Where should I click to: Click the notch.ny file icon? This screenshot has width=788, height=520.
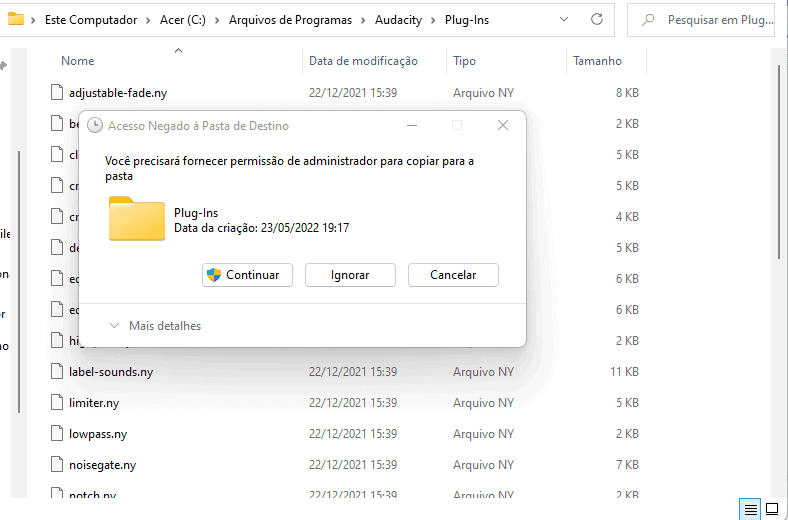coord(57,492)
